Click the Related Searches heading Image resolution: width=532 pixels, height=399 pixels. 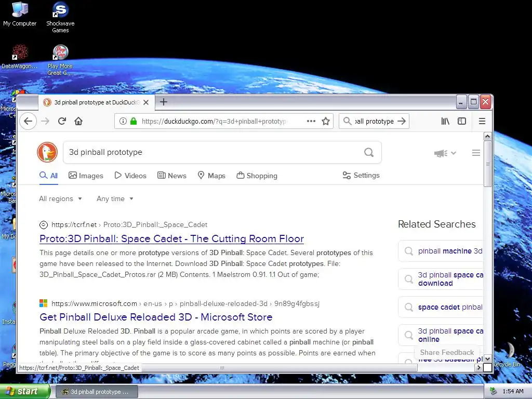pos(436,224)
